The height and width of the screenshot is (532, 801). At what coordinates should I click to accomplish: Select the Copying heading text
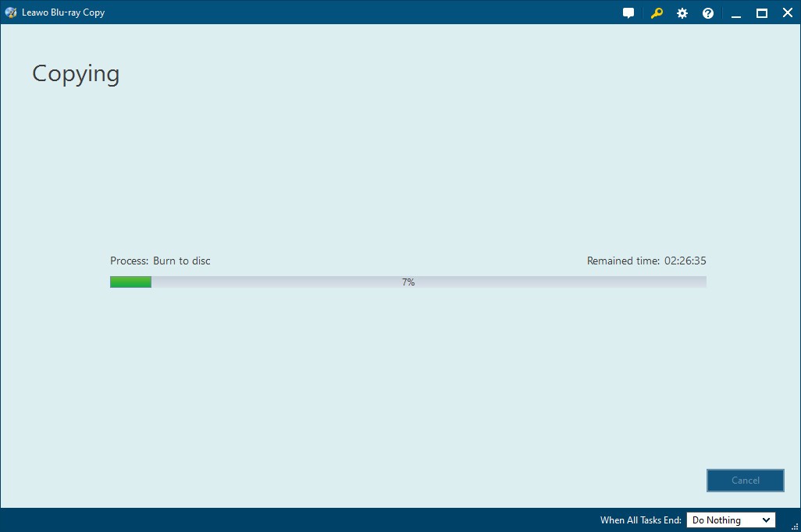point(76,75)
